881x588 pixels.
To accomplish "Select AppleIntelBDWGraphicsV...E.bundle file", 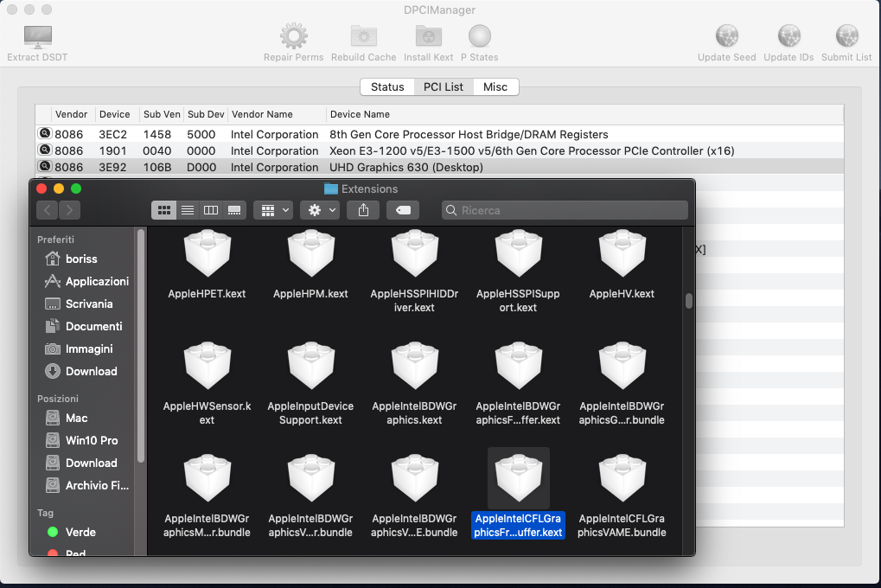I will click(414, 495).
